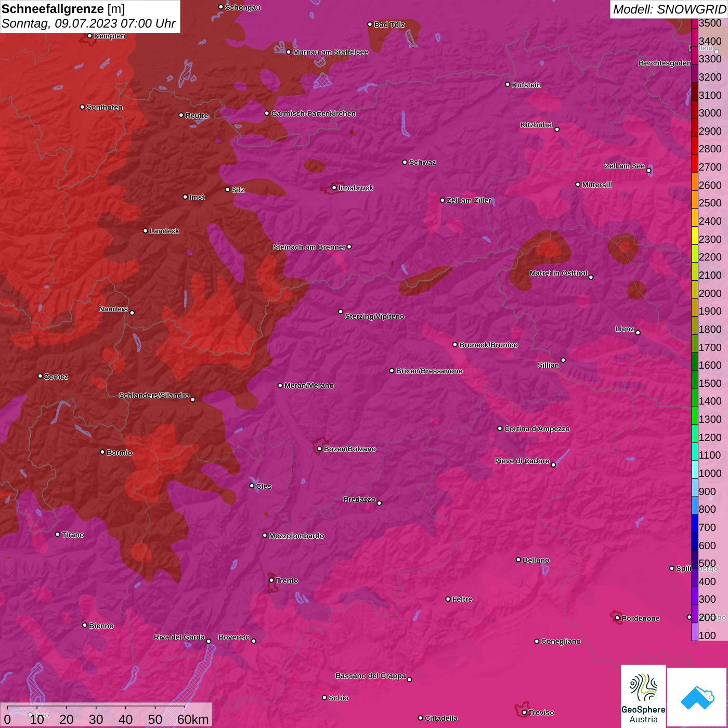Click the 700 blue legend swatch
The height and width of the screenshot is (728, 728).
click(694, 524)
